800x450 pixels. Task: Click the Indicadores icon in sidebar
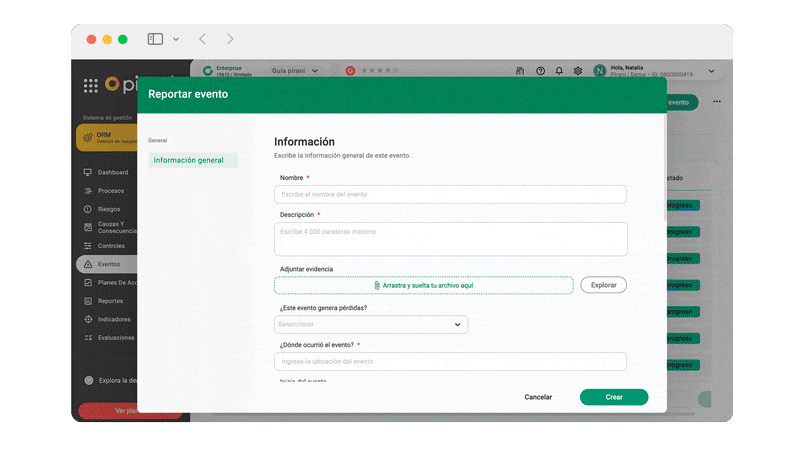tap(88, 319)
